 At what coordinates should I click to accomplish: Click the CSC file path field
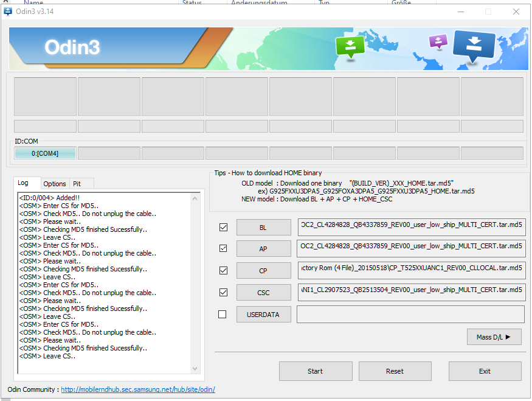pos(411,292)
